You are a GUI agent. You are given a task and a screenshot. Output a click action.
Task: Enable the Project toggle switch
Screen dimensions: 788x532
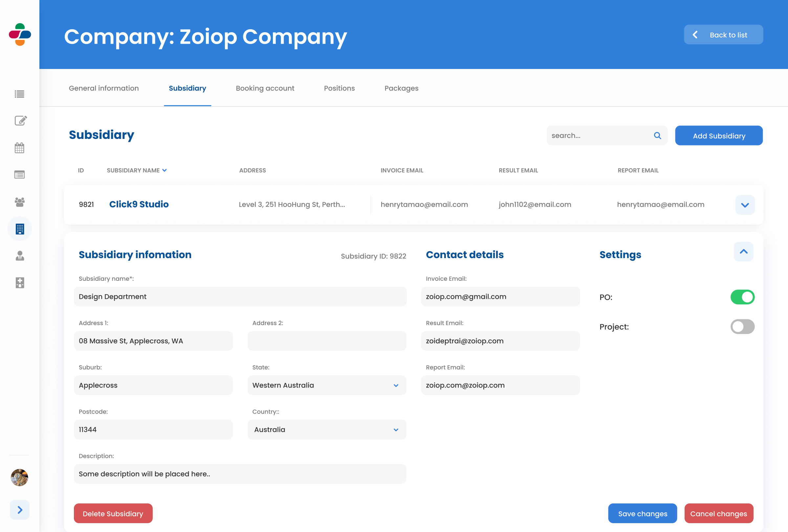[x=742, y=326]
